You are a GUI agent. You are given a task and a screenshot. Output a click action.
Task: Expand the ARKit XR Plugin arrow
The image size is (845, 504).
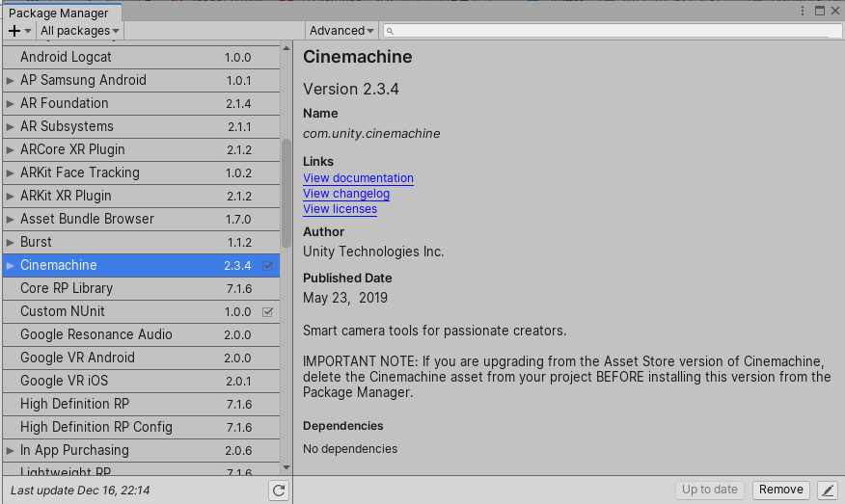click(11, 196)
